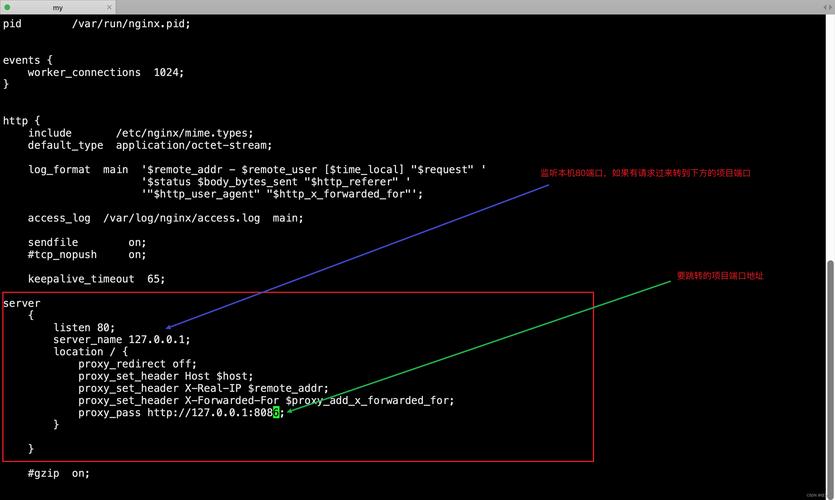Click the "events {" line
This screenshot has width=835, height=500.
click(x=28, y=60)
